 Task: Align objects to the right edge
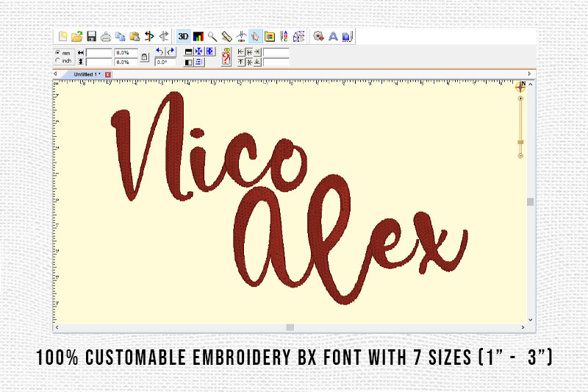[257, 51]
